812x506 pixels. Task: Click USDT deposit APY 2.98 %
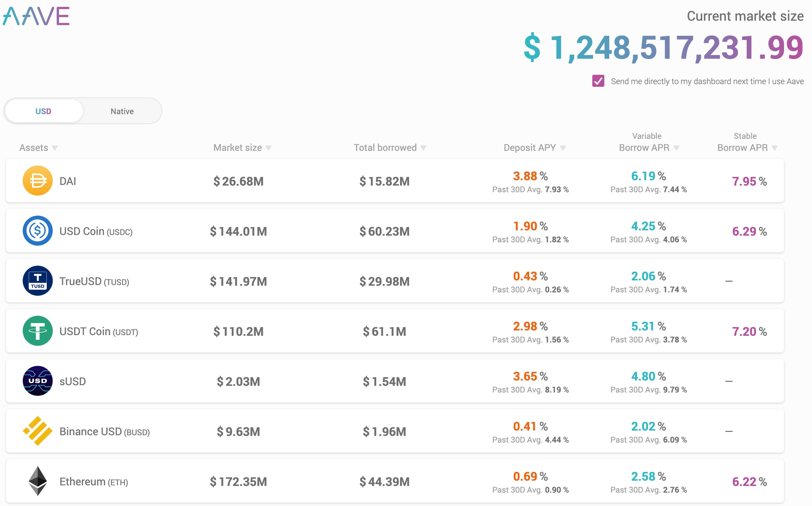pos(531,326)
